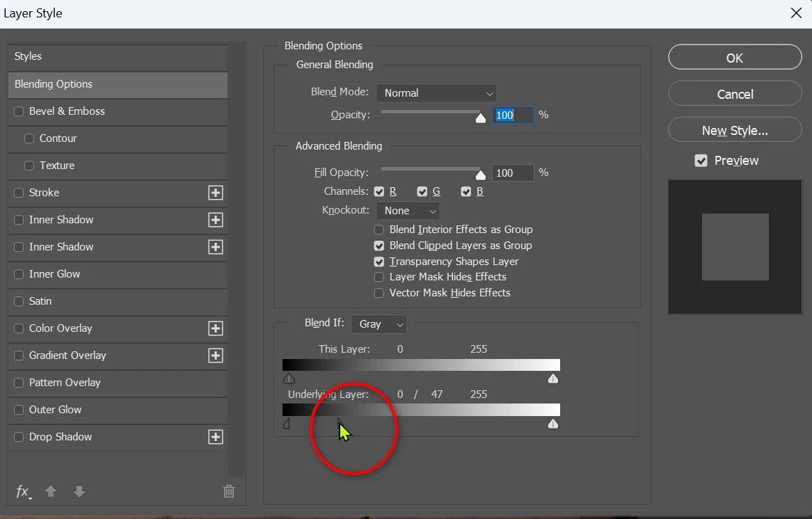The image size is (812, 519).
Task: Click the plus icon beside Stroke
Action: (216, 193)
